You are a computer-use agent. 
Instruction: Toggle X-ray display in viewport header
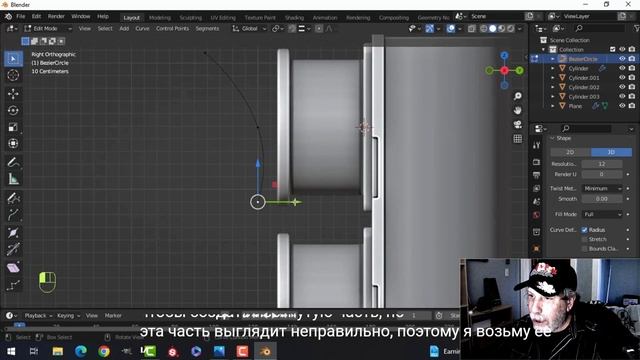point(471,29)
